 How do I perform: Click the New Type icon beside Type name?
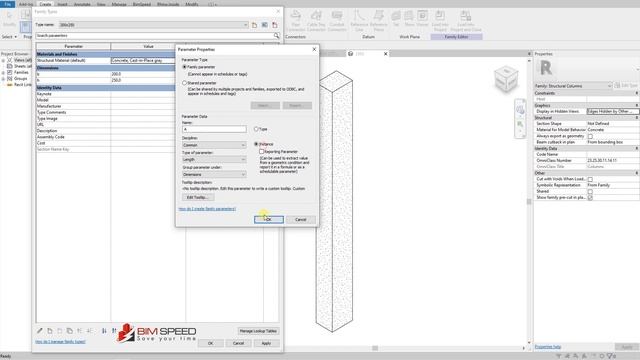[254, 25]
